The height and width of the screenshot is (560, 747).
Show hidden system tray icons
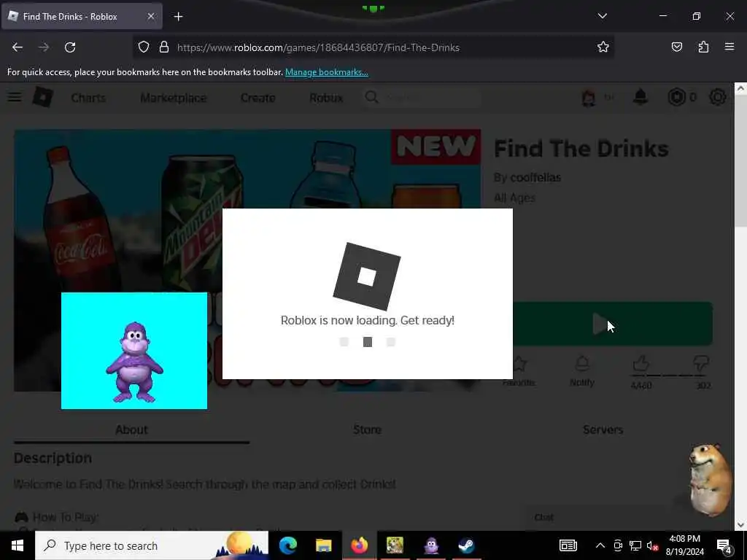tap(600, 545)
